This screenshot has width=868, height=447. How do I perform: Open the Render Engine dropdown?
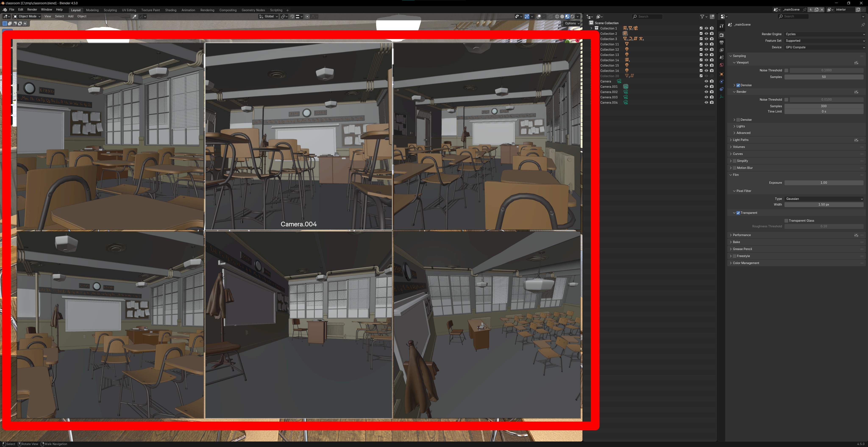click(825, 34)
